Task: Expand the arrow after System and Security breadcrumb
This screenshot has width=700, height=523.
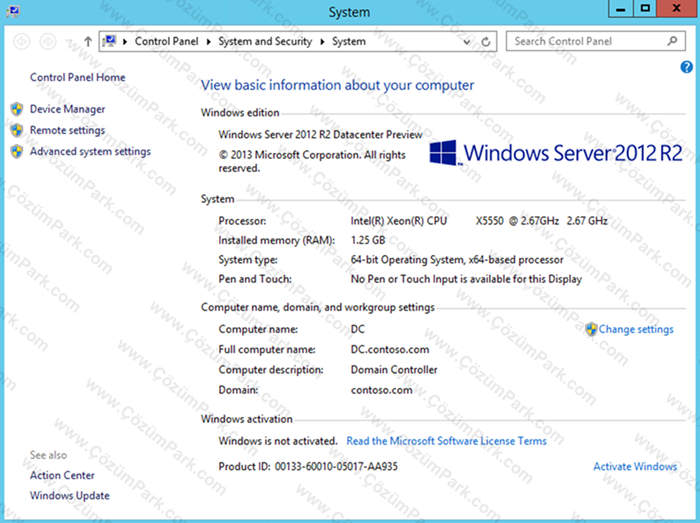Action: [322, 42]
